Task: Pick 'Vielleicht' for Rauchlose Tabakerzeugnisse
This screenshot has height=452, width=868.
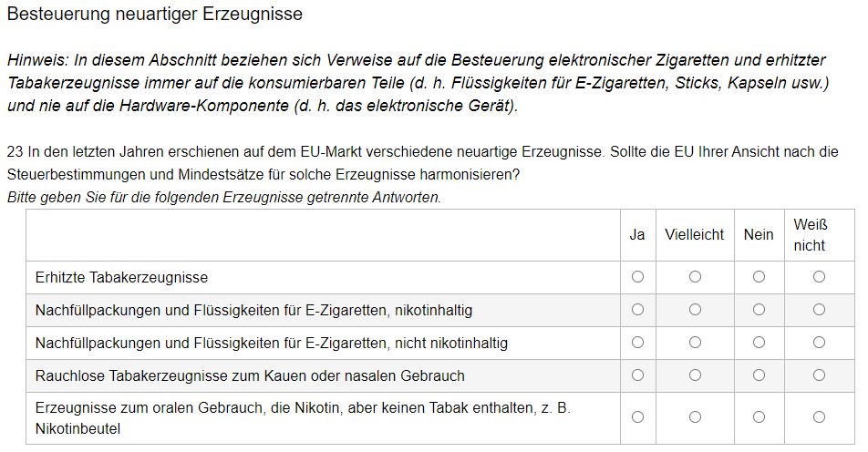Action: [x=695, y=375]
